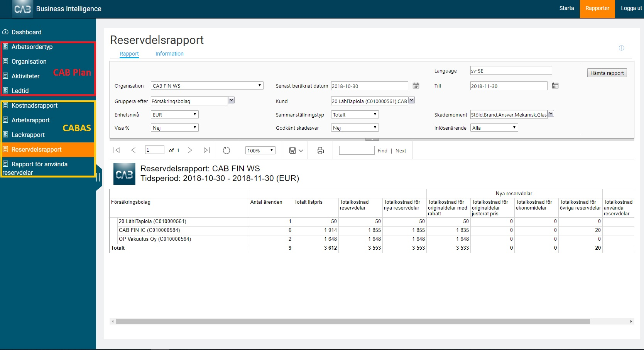Viewport: 644px width, 350px height.
Task: Open the Enhetsnivå EUR dropdown
Action: (174, 115)
